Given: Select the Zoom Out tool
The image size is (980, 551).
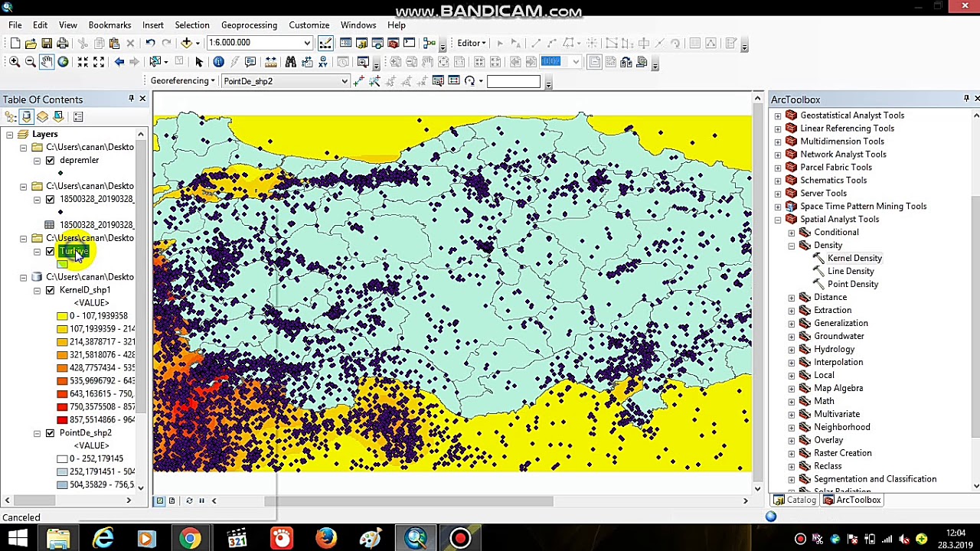Looking at the screenshot, I should (31, 62).
